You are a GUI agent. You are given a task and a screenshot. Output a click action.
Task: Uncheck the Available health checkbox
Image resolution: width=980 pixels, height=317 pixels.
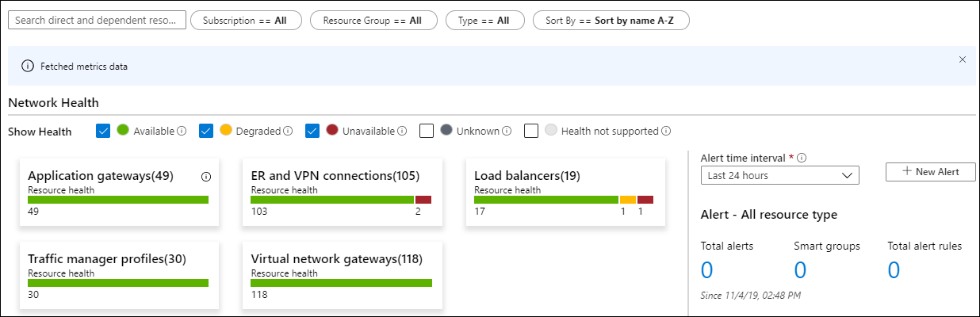pos(103,131)
